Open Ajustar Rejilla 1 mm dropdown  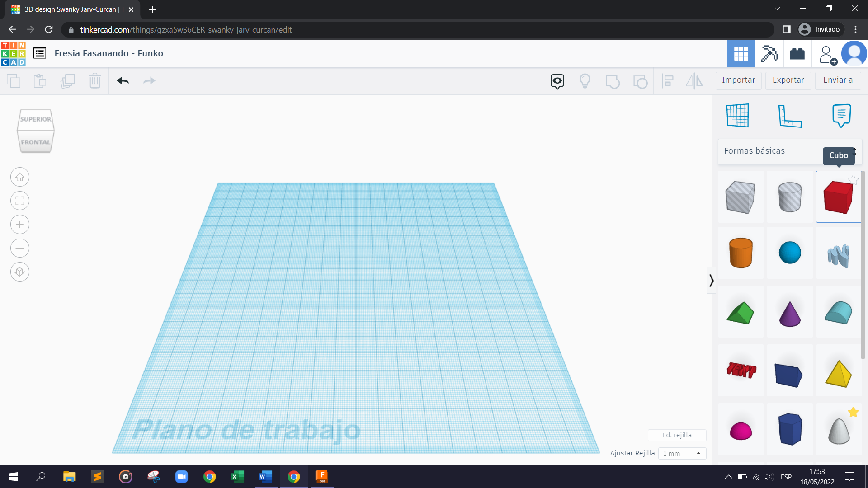point(682,453)
